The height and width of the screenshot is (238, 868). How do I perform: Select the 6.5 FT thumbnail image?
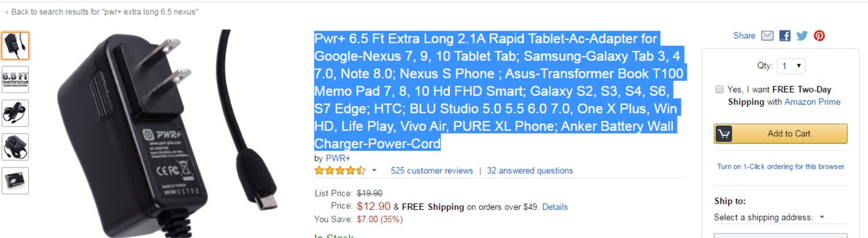pyautogui.click(x=15, y=79)
